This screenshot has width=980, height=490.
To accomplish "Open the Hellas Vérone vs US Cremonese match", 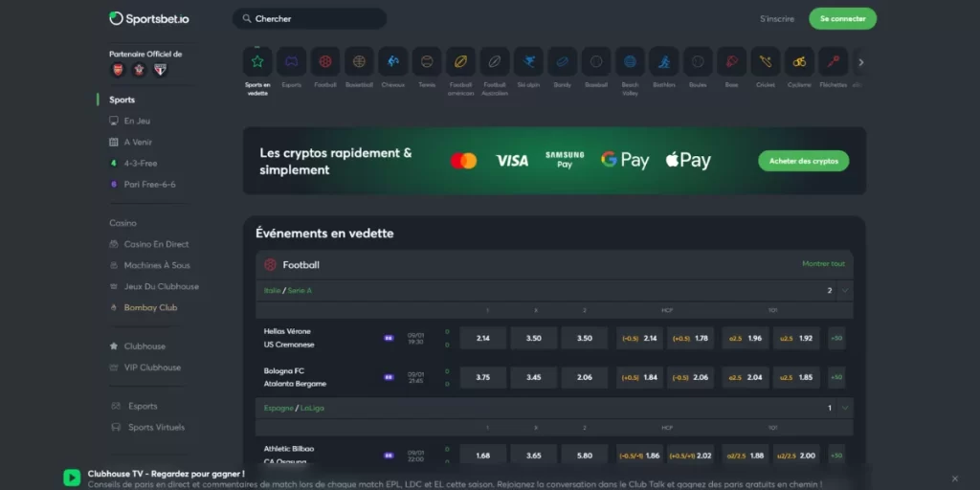I will coord(289,338).
